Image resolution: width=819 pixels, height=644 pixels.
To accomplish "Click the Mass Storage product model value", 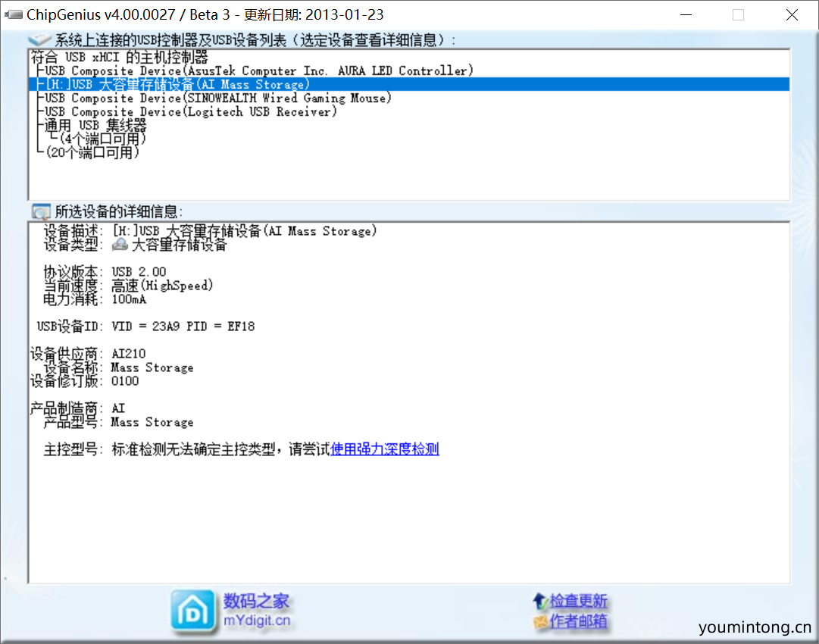I will tap(152, 421).
